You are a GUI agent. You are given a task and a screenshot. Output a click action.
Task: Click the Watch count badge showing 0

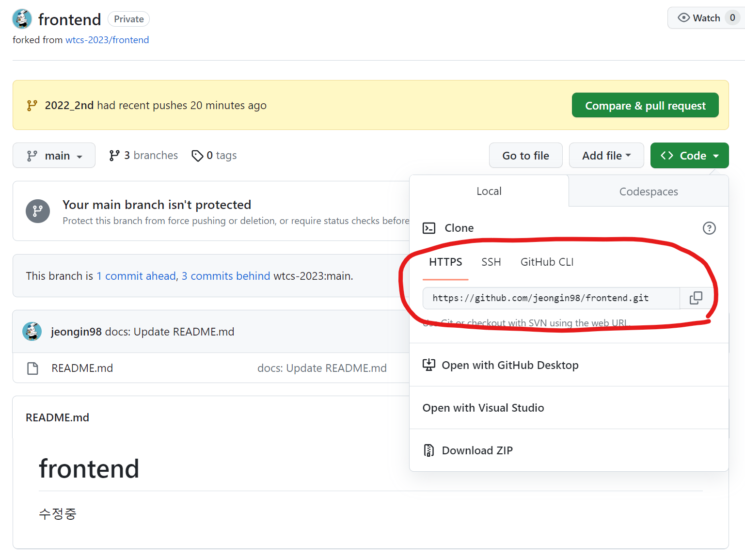point(732,18)
